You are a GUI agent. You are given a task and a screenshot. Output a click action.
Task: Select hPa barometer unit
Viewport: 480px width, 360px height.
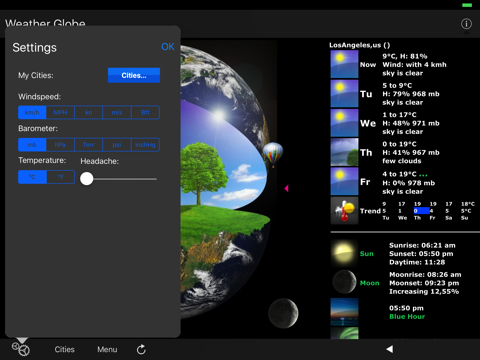coord(60,145)
